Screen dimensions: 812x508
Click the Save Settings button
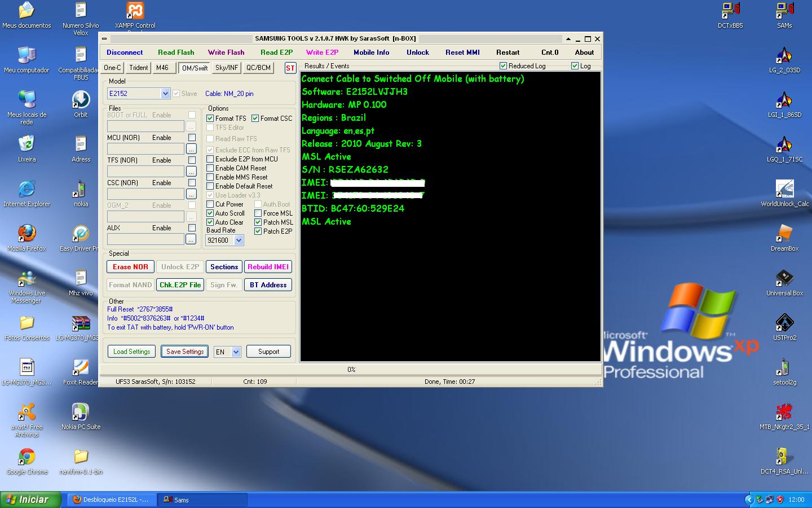[185, 352]
